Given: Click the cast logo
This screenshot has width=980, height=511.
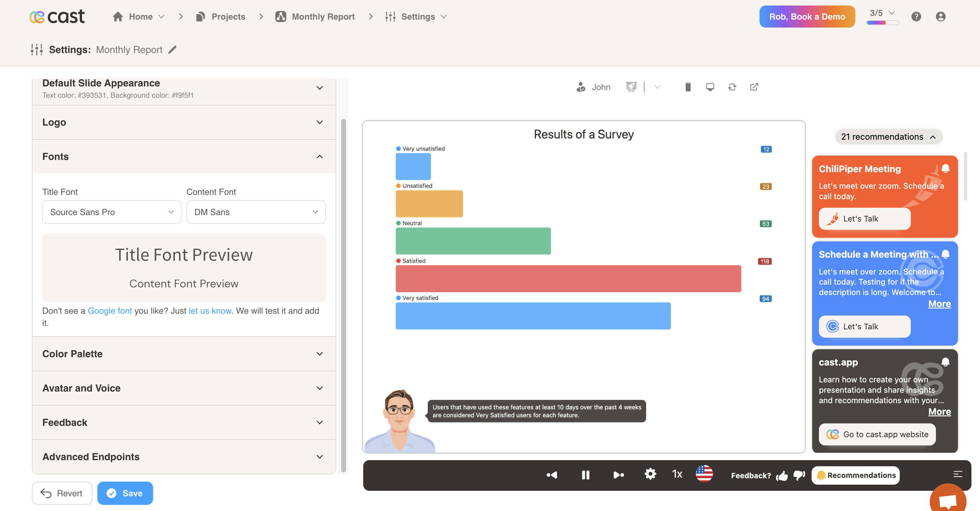Looking at the screenshot, I should (x=57, y=16).
